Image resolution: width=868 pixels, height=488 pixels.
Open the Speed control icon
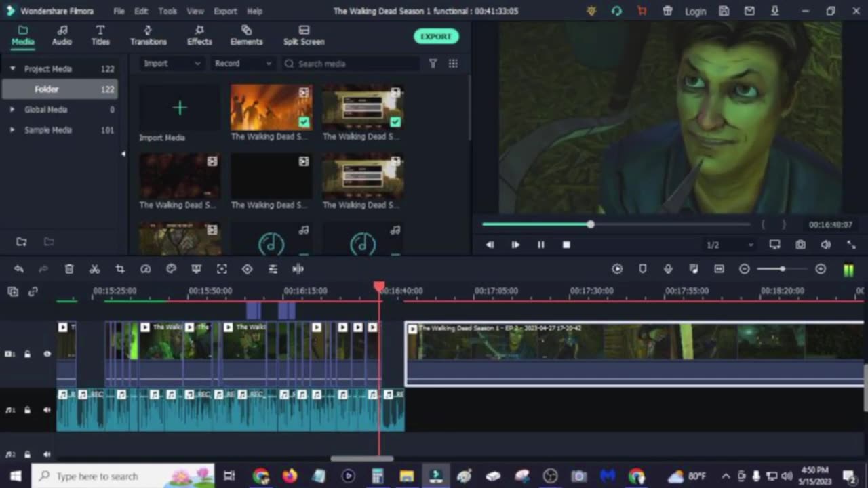[x=145, y=269]
